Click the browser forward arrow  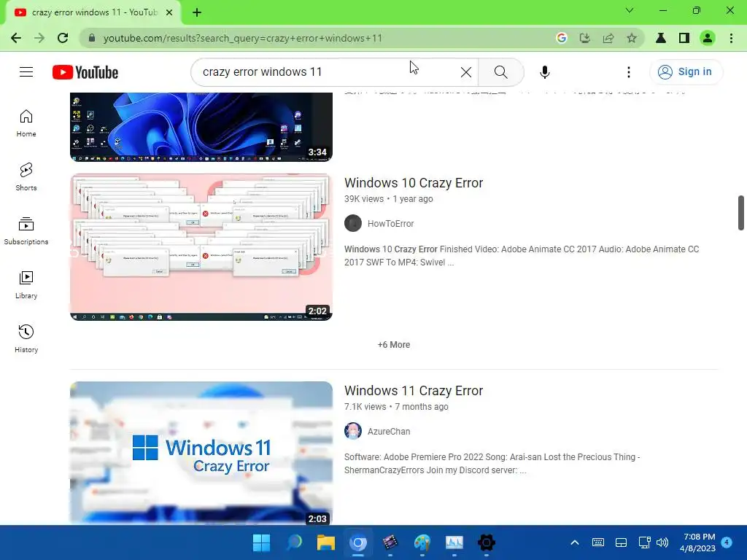39,38
